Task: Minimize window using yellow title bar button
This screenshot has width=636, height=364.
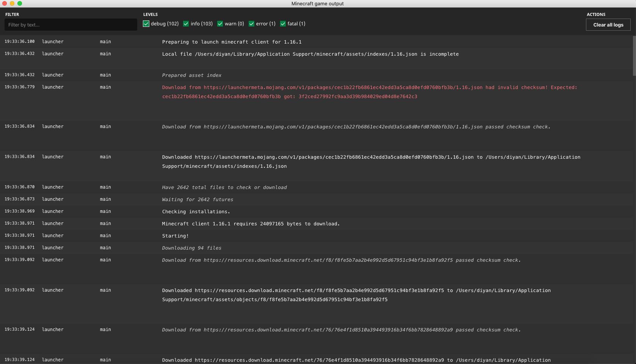Action: (12, 3)
